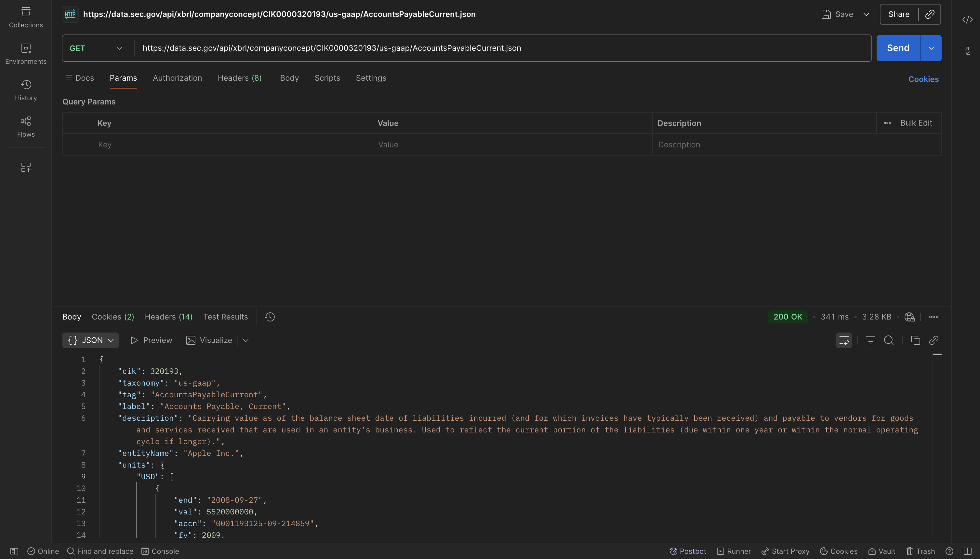Click the Send button
This screenshot has height=559, width=980.
click(898, 48)
